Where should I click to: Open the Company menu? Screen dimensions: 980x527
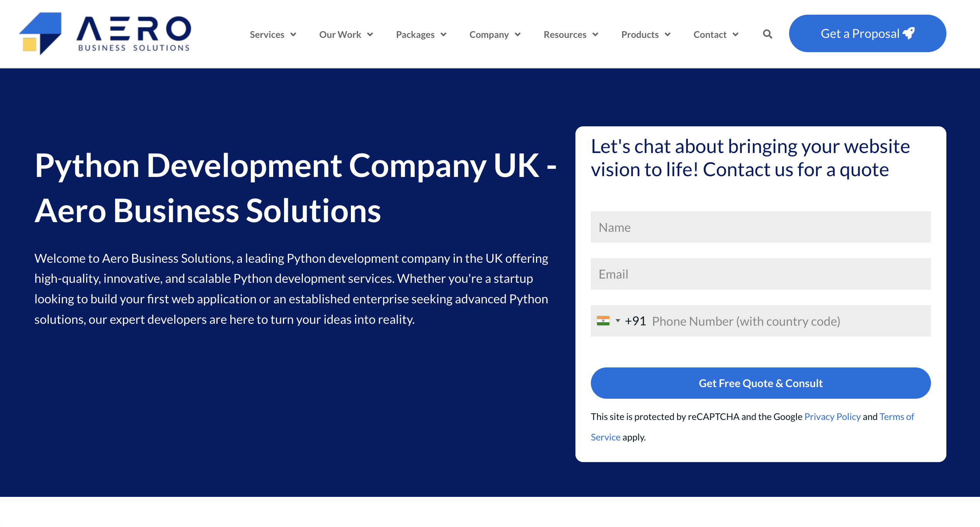point(489,34)
